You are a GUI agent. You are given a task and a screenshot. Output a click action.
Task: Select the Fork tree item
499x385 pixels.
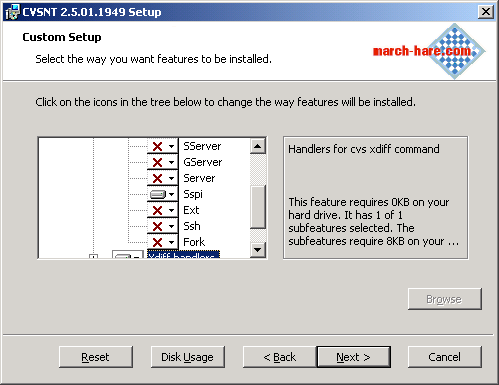[x=194, y=242]
